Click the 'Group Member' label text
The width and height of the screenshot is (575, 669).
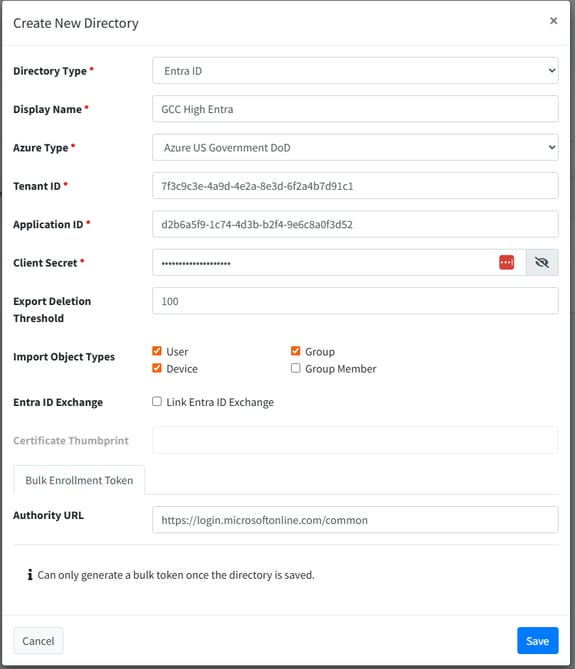tap(340, 369)
